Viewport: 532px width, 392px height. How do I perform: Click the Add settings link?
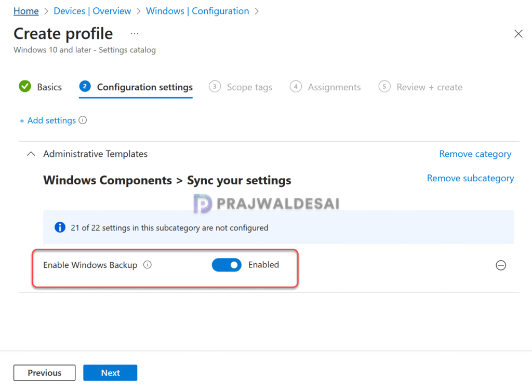[x=47, y=120]
